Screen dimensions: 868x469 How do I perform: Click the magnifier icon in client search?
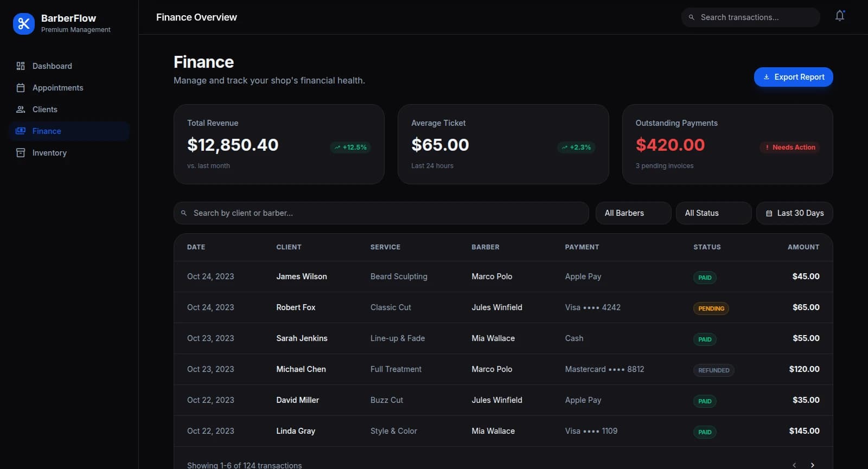184,213
